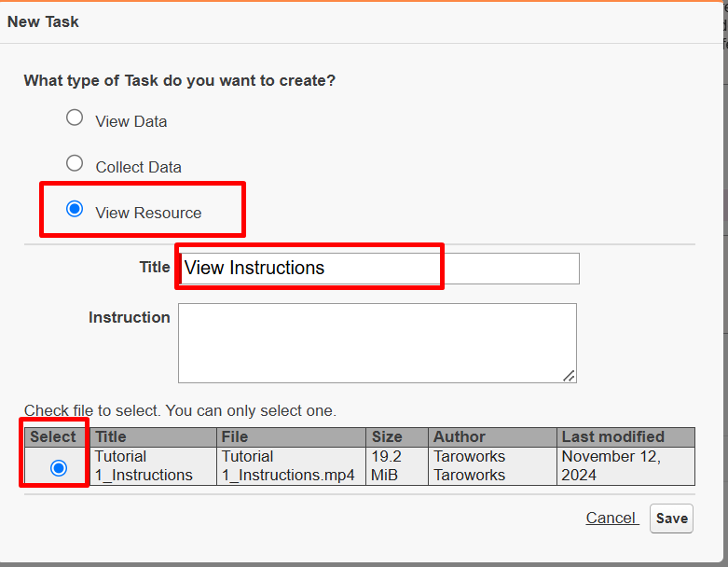
Task: Click the Size column header
Action: 387,436
